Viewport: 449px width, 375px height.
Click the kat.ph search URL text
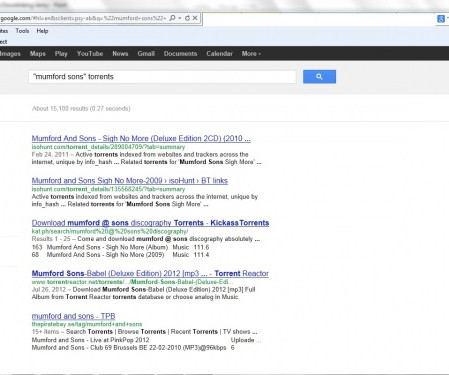[110, 231]
